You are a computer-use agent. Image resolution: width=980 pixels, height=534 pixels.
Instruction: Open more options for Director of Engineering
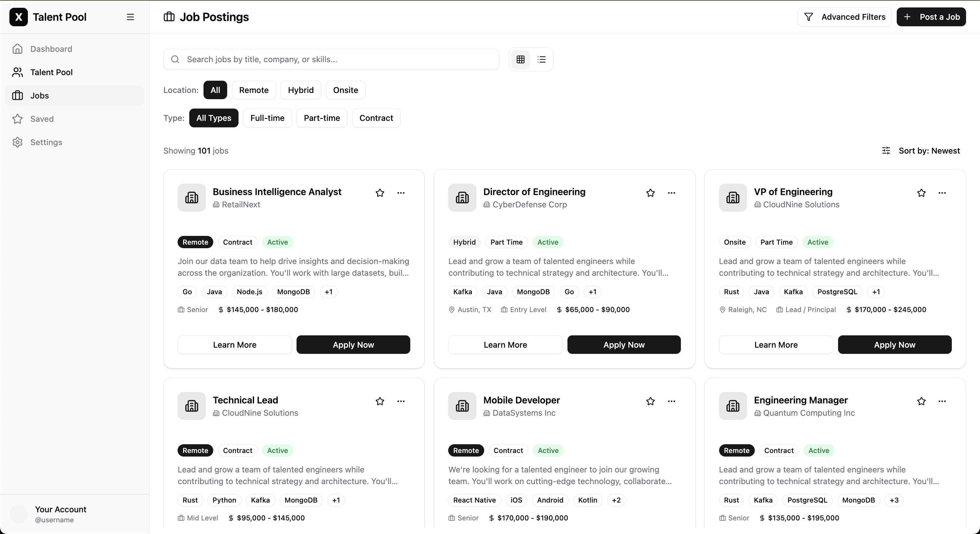click(x=671, y=193)
